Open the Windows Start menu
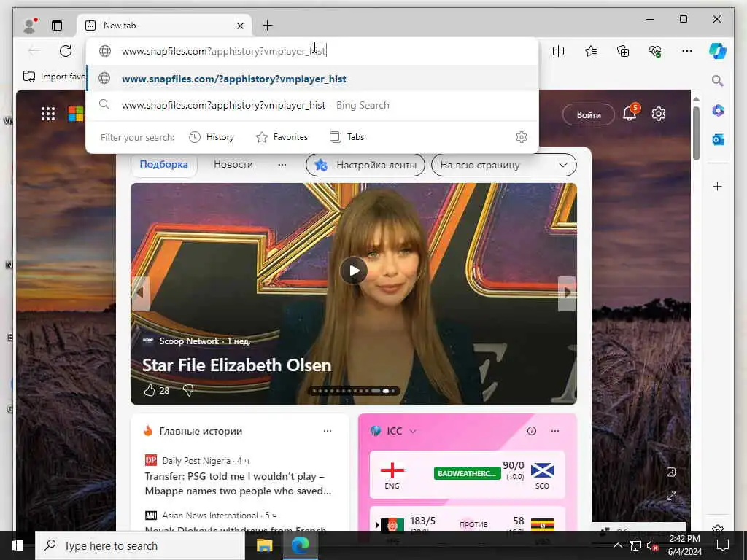The image size is (747, 560). coord(18,545)
